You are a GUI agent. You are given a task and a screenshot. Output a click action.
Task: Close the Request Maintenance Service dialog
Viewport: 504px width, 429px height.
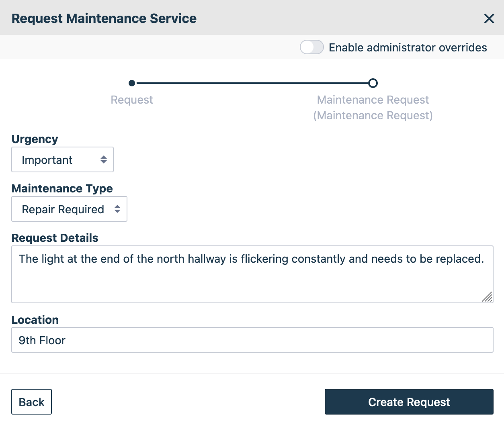pyautogui.click(x=489, y=18)
